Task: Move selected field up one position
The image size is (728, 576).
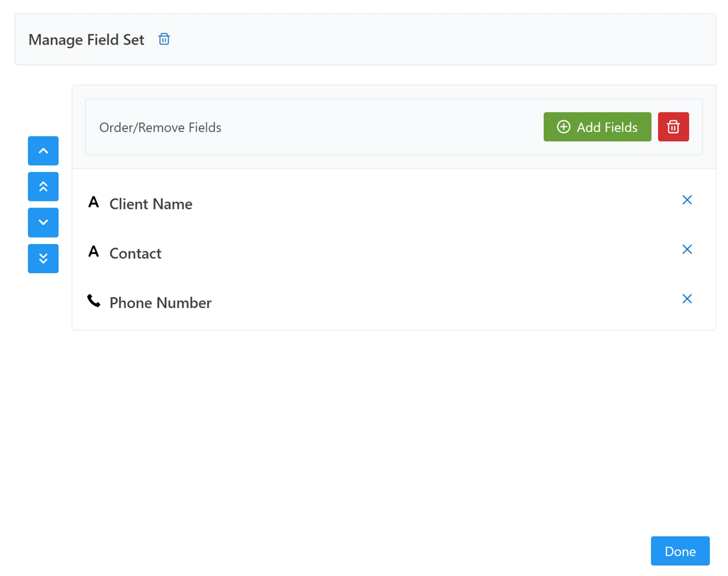Action: click(x=43, y=151)
